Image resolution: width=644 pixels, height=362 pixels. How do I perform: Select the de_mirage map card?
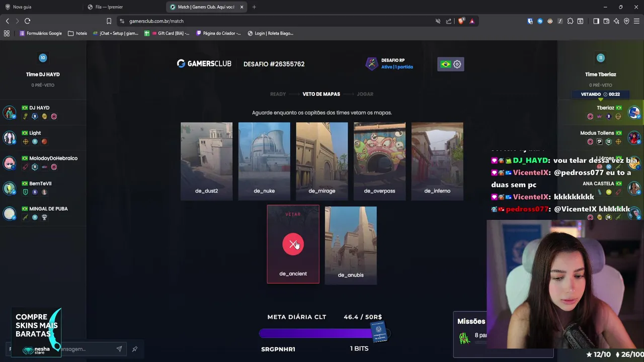point(322,161)
